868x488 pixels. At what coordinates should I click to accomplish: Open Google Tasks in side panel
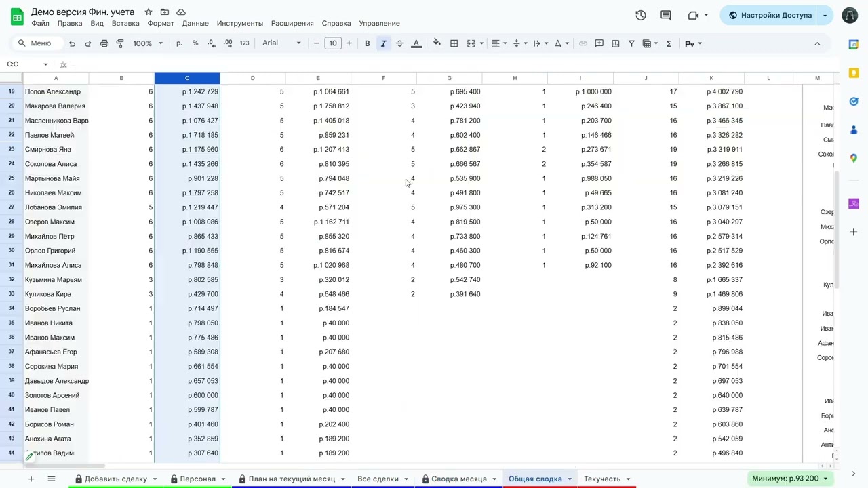pyautogui.click(x=854, y=102)
